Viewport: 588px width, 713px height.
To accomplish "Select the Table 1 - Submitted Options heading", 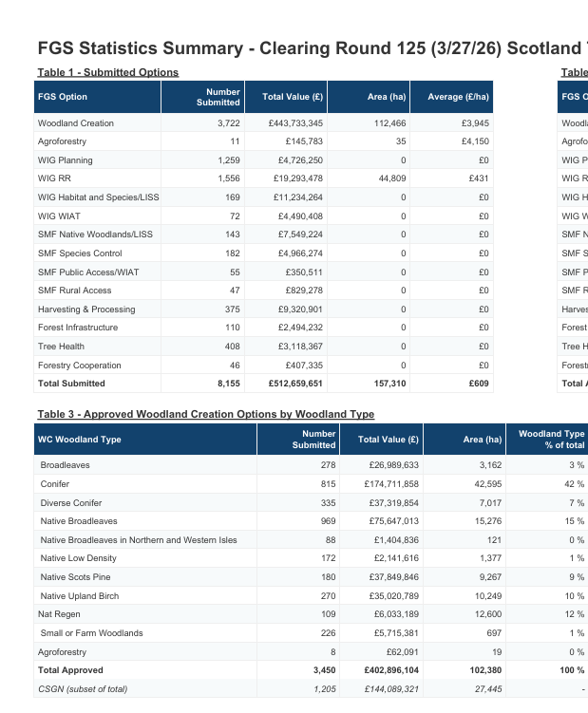I will pyautogui.click(x=107, y=72).
